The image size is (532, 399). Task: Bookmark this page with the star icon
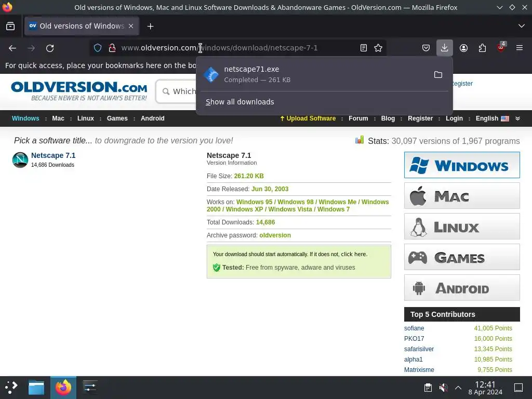[378, 48]
